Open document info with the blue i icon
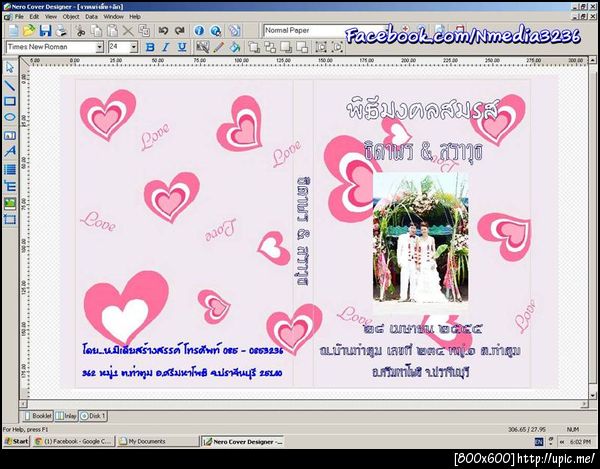The image size is (600, 469). (199, 31)
